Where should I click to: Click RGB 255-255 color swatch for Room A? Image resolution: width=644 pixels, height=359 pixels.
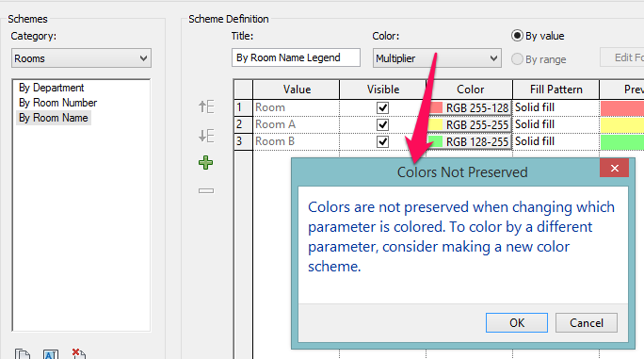coord(470,124)
